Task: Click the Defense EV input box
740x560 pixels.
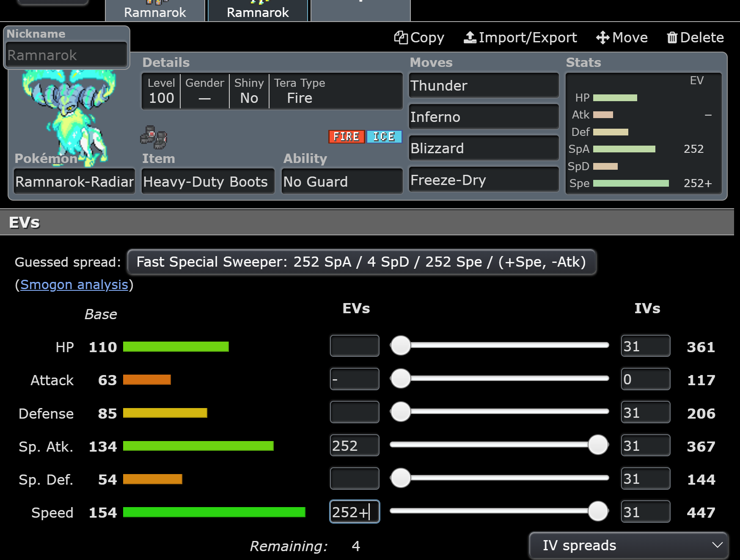Action: [x=355, y=412]
